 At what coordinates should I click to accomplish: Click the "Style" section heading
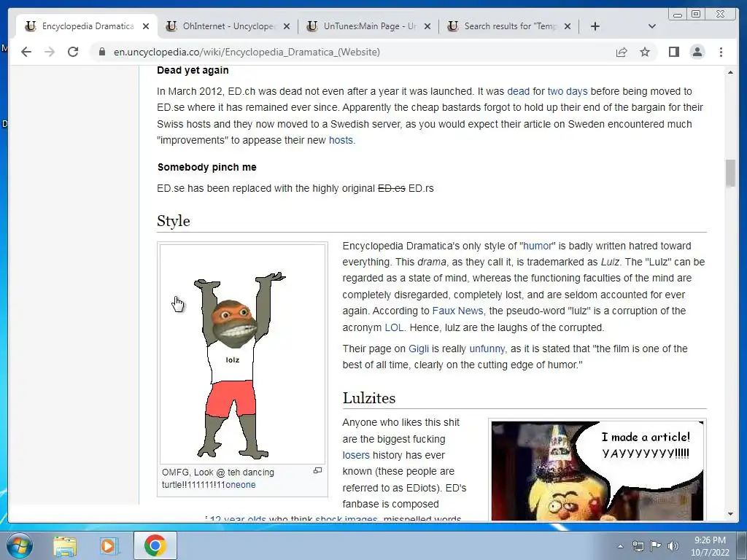pos(174,221)
